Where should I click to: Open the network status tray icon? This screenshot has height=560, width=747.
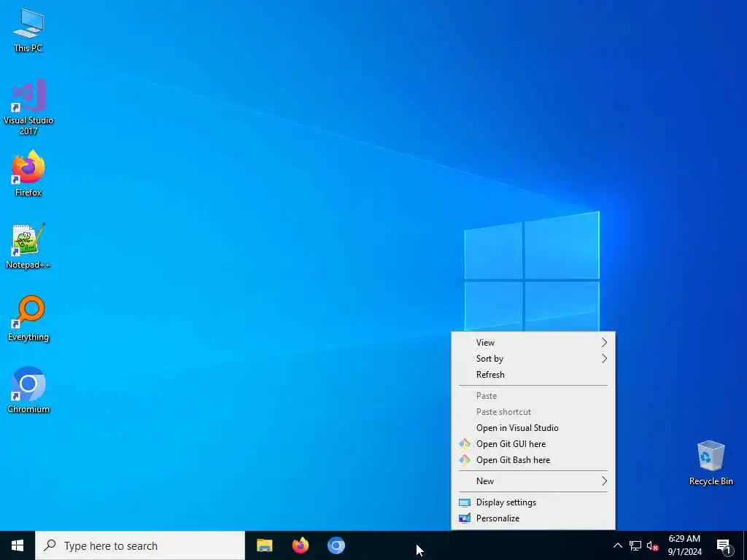(x=635, y=545)
